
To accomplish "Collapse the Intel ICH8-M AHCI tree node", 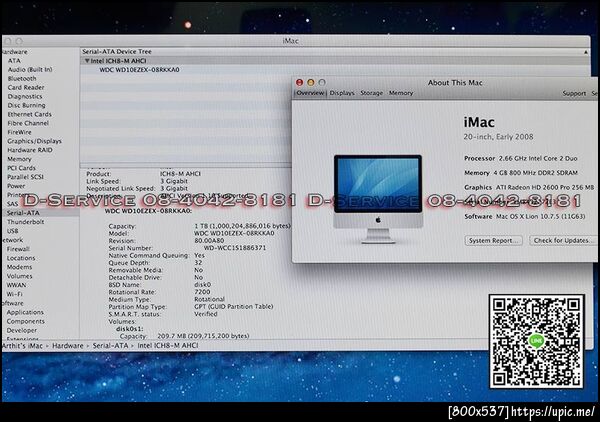I will point(87,61).
